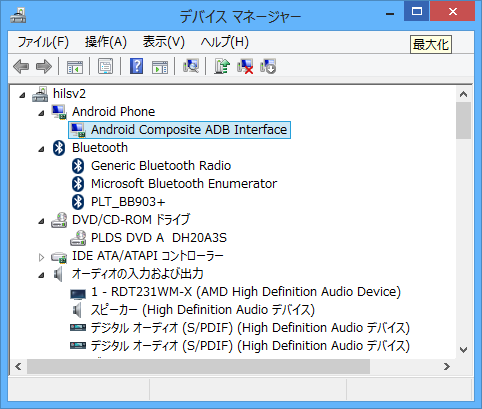Maximize the Device Manager window

click(417, 11)
